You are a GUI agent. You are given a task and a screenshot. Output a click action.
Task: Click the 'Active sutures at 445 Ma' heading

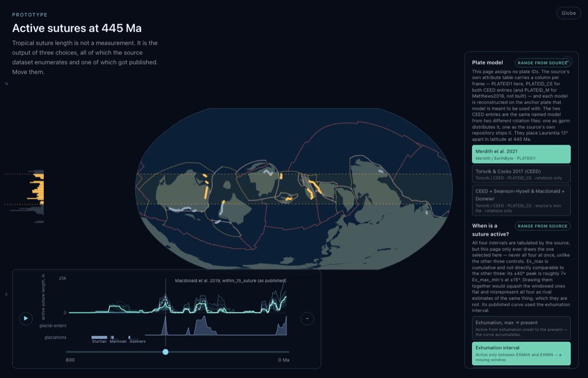click(x=77, y=28)
